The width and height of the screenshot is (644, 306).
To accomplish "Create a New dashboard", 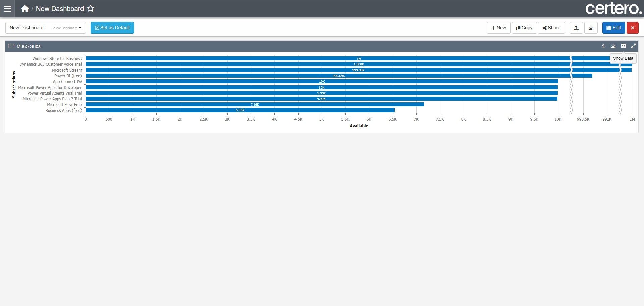I will tap(499, 28).
